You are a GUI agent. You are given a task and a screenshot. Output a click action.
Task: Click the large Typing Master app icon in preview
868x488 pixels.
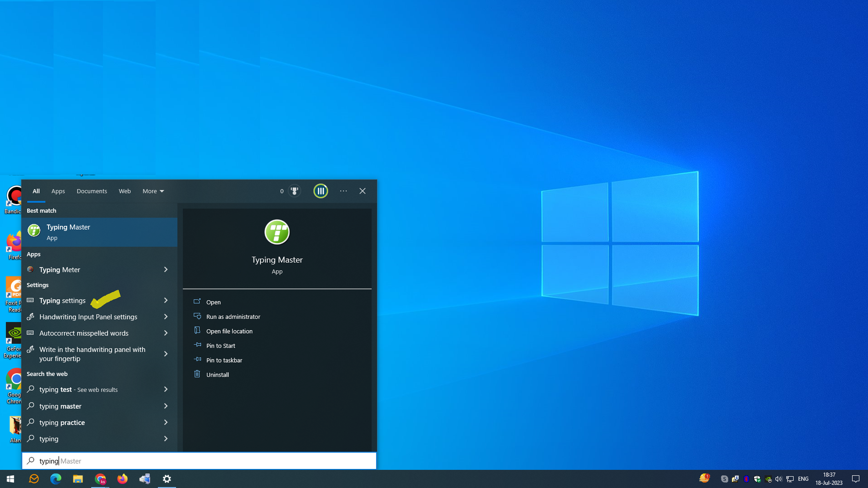point(277,232)
